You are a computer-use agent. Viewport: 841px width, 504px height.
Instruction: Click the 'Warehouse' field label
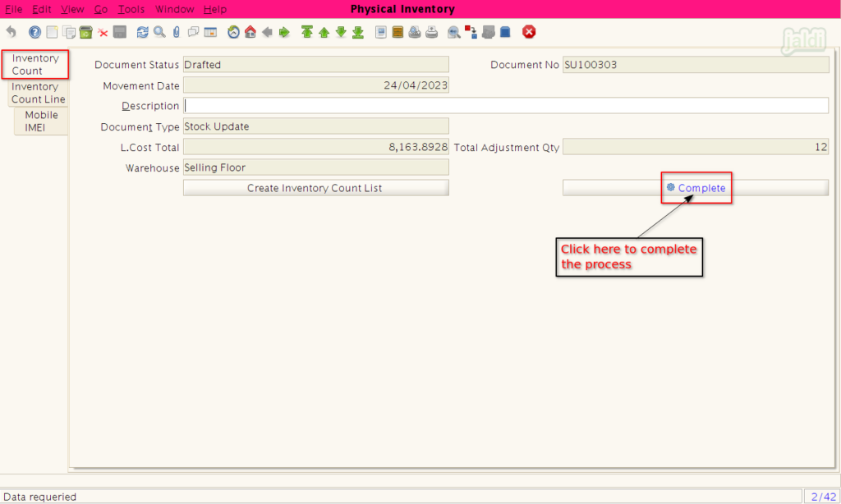click(152, 167)
